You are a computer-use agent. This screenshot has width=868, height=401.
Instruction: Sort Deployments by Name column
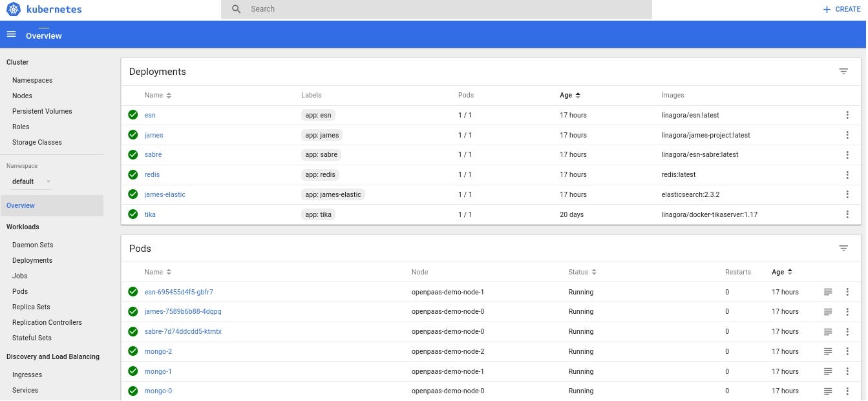point(158,96)
